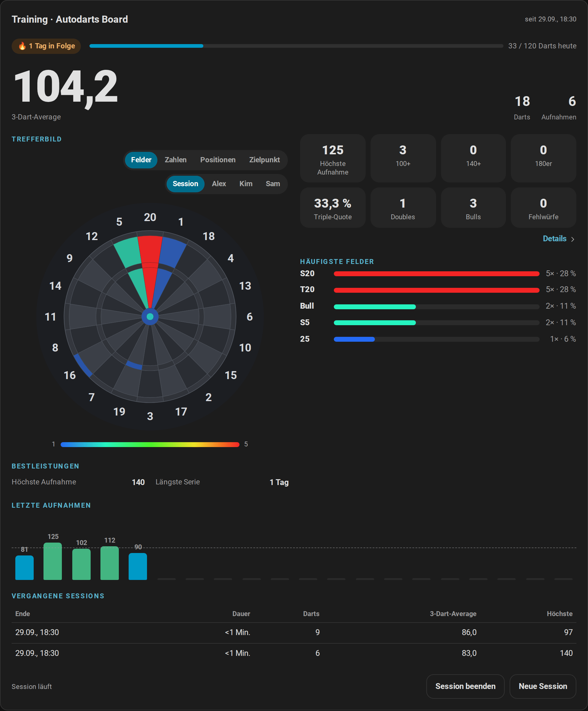Click the bar labeled 125
Screen dimensions: 588x711
click(53, 561)
